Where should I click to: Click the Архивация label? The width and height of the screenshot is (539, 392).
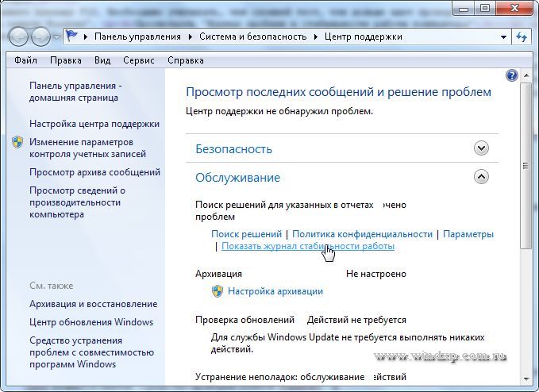tap(218, 274)
